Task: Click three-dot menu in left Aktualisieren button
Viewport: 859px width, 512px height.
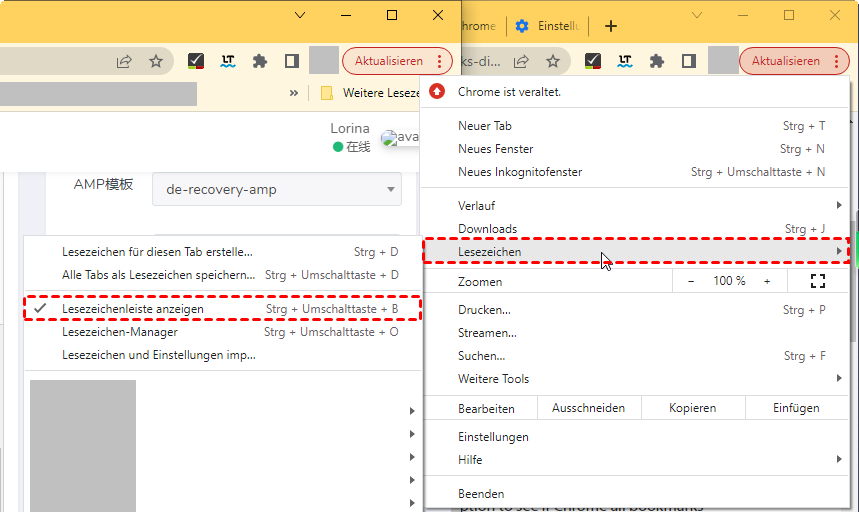Action: point(439,61)
